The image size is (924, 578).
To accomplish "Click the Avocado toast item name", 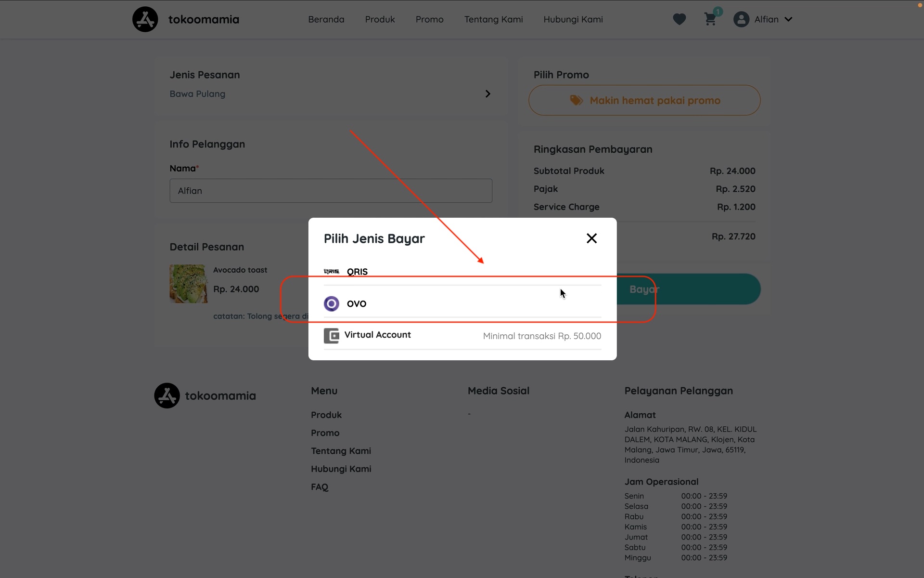I will (240, 270).
